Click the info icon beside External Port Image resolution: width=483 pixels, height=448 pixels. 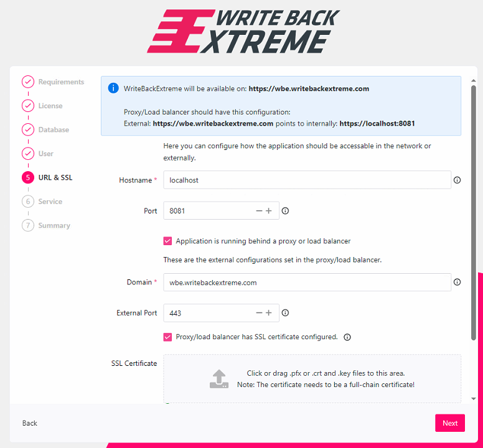[285, 313]
